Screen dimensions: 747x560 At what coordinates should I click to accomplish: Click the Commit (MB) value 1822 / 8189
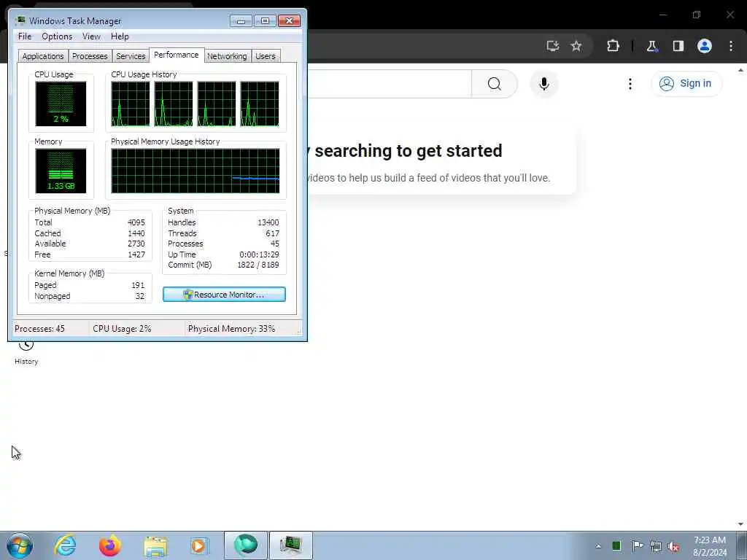258,265
